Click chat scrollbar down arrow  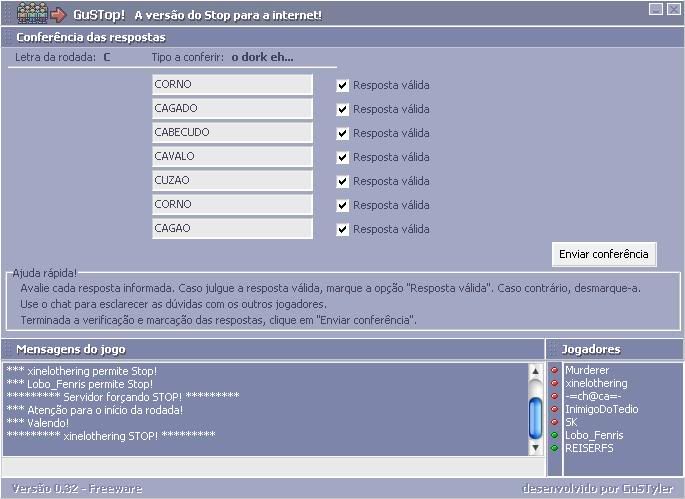[x=535, y=447]
